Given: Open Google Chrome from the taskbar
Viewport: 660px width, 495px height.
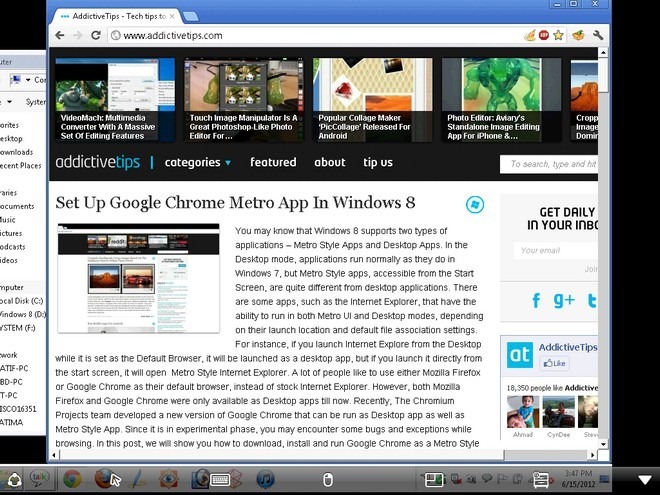Looking at the screenshot, I should tap(72, 479).
